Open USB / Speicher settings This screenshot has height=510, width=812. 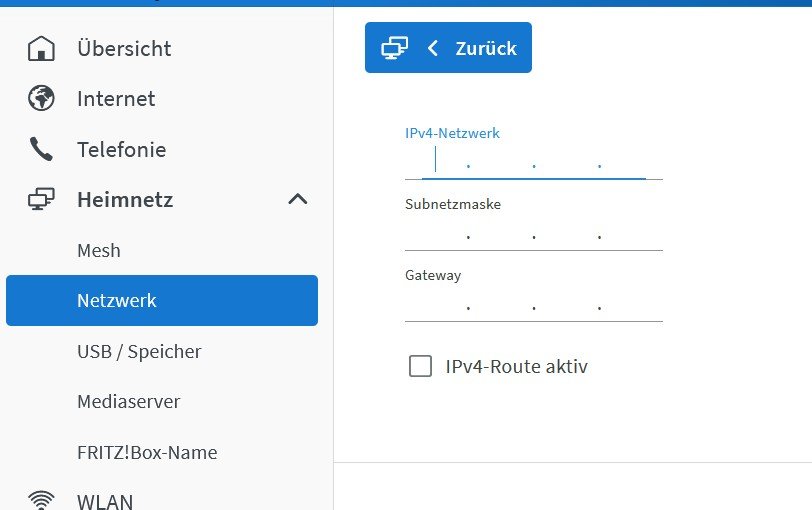(x=139, y=351)
